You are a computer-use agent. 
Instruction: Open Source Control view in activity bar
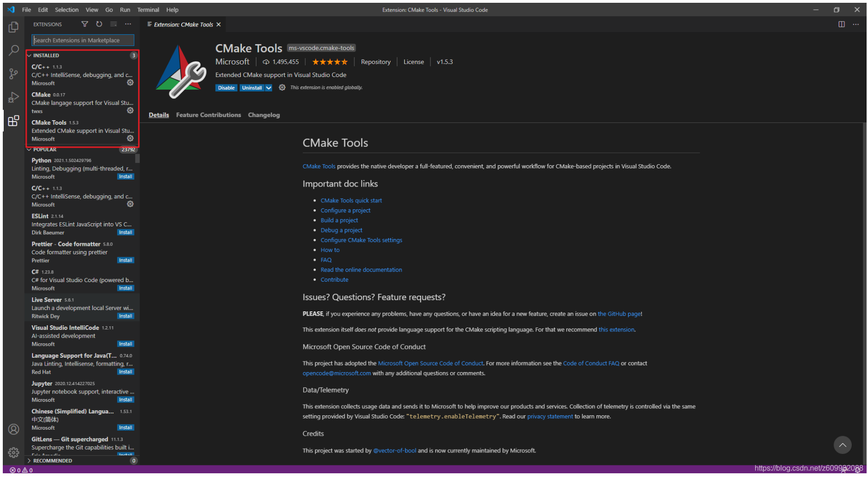pyautogui.click(x=13, y=73)
